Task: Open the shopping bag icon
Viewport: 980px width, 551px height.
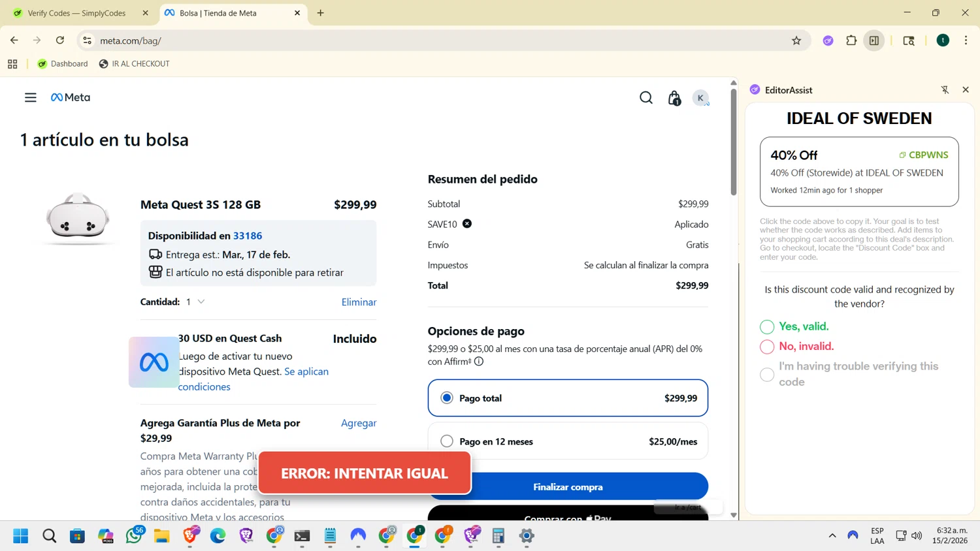Action: tap(674, 98)
